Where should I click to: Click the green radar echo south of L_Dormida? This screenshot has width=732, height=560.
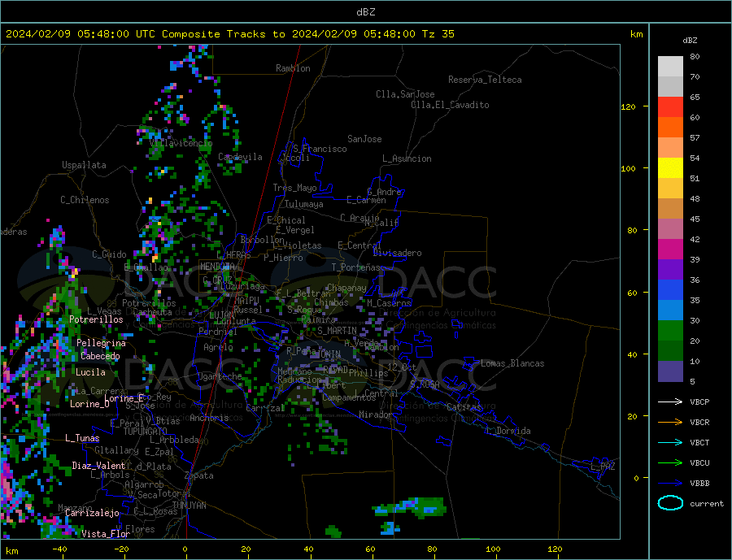(411, 508)
